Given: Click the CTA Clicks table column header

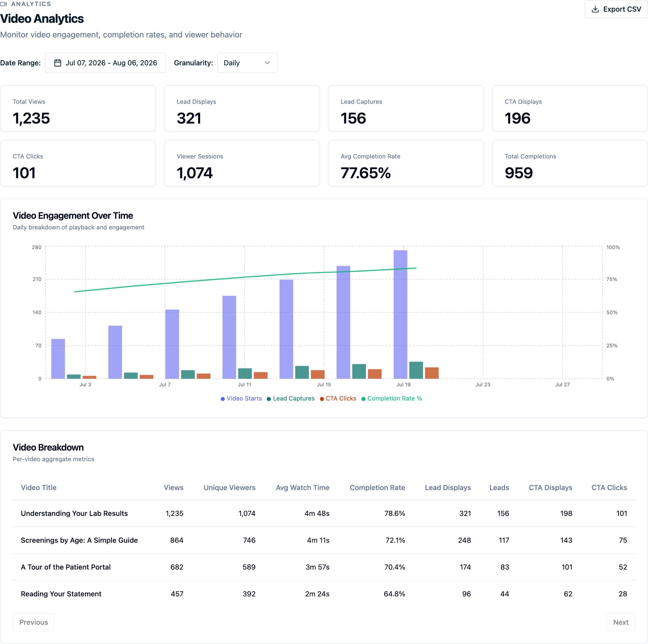Looking at the screenshot, I should (609, 487).
